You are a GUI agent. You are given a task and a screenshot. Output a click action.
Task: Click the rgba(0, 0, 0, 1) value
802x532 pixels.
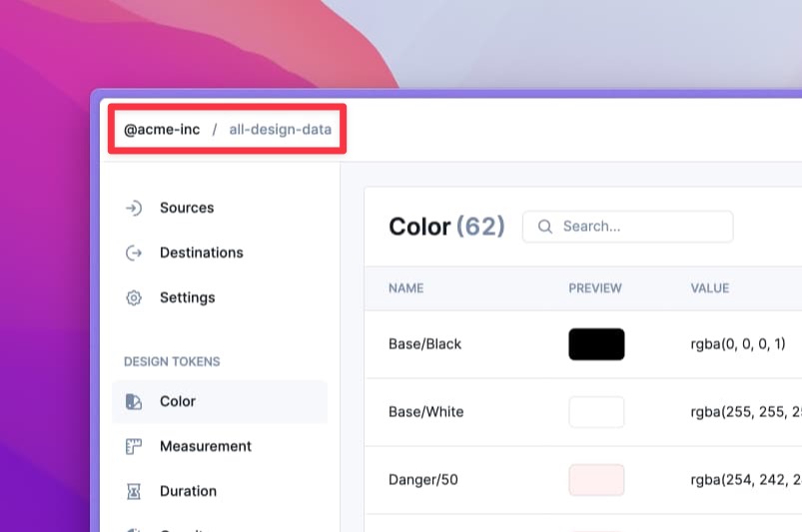click(738, 344)
